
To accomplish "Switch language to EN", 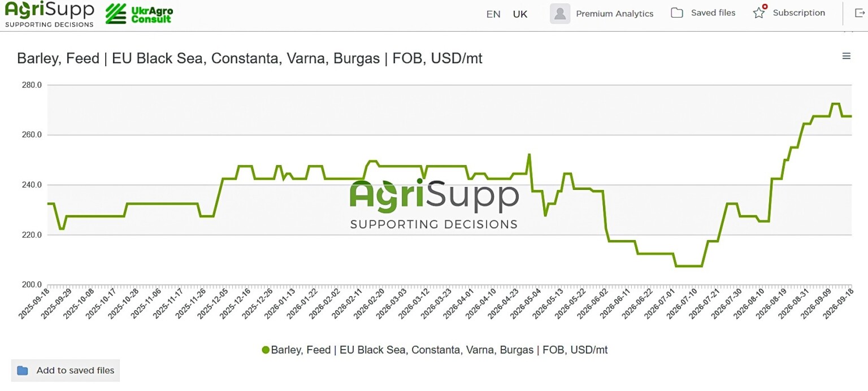I will (493, 14).
